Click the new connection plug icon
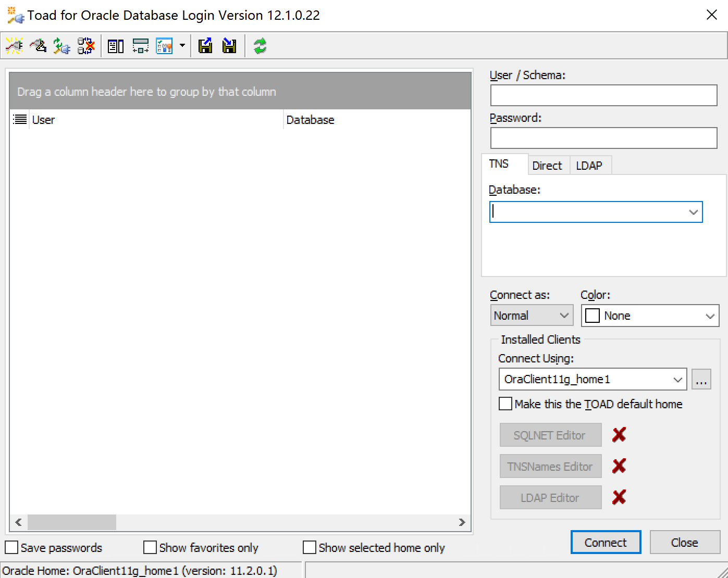Viewport: 728px width, 578px height. tap(14, 46)
